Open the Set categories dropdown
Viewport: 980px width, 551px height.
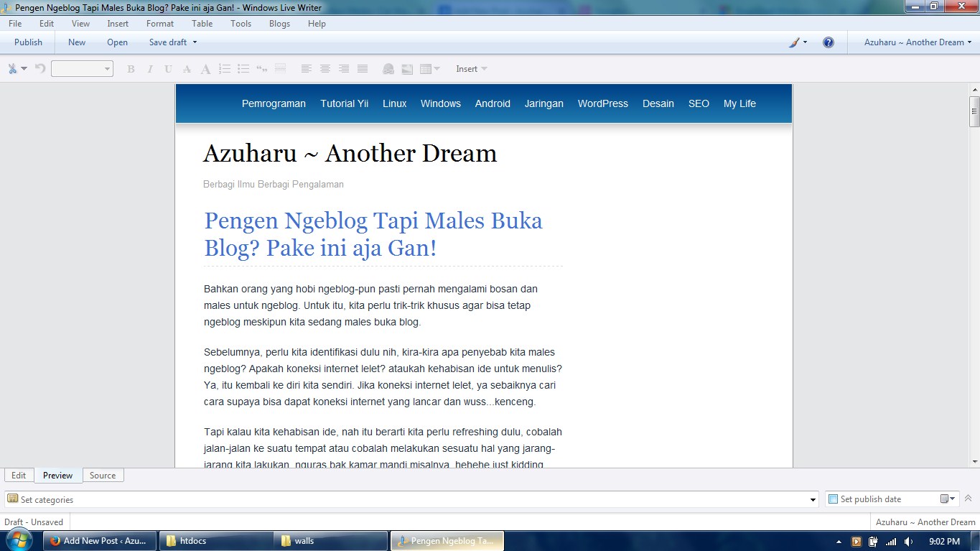point(813,500)
